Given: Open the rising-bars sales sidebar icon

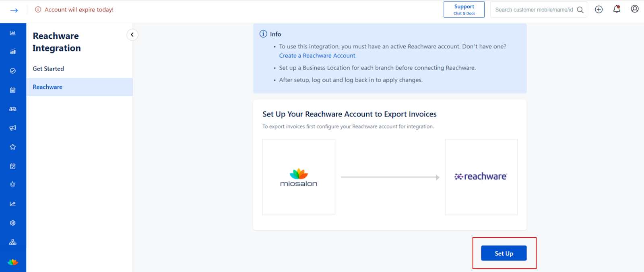Looking at the screenshot, I should [x=13, y=51].
